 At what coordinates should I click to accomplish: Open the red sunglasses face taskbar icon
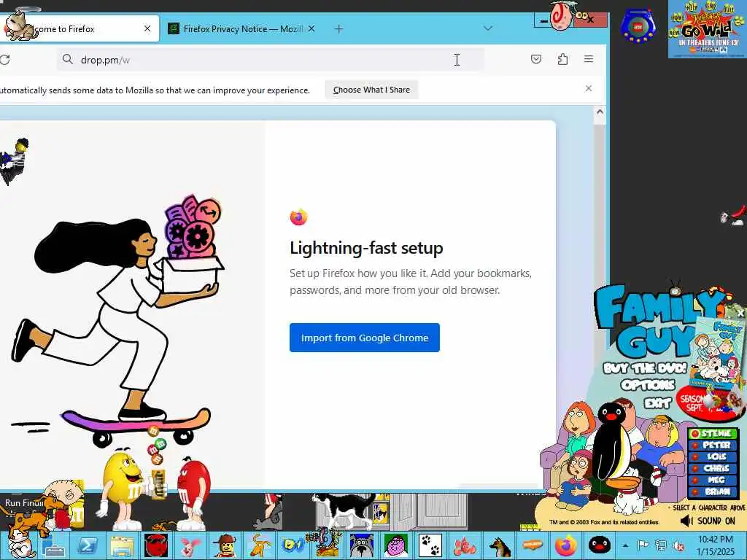(x=156, y=545)
